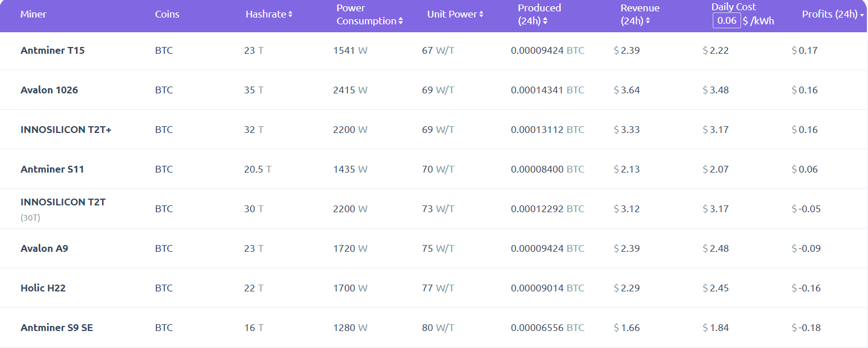View the Avalon A9 miner
The height and width of the screenshot is (348, 868).
[x=44, y=248]
